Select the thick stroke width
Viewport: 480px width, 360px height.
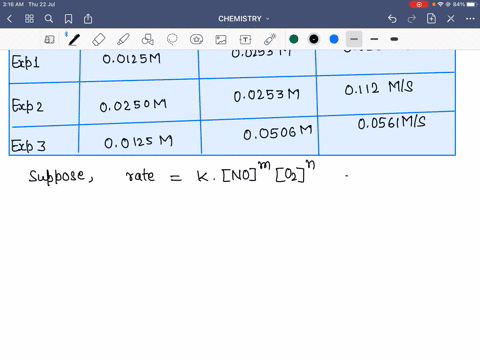click(x=394, y=39)
